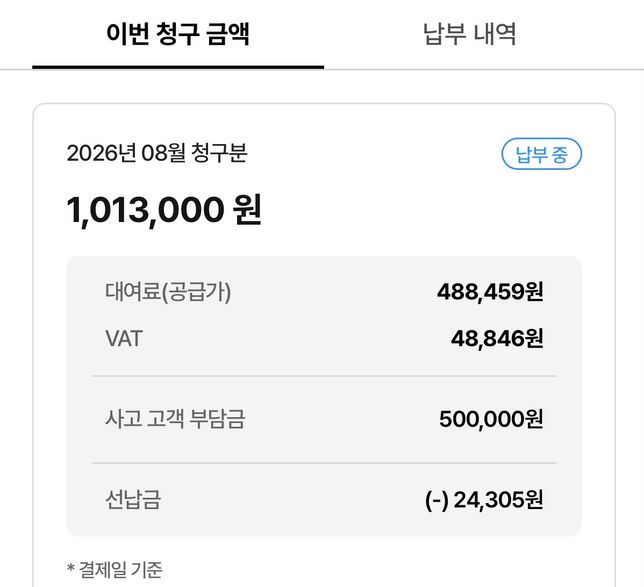The height and width of the screenshot is (587, 644).
Task: Select the 대여료(공급가) label
Action: click(x=168, y=292)
